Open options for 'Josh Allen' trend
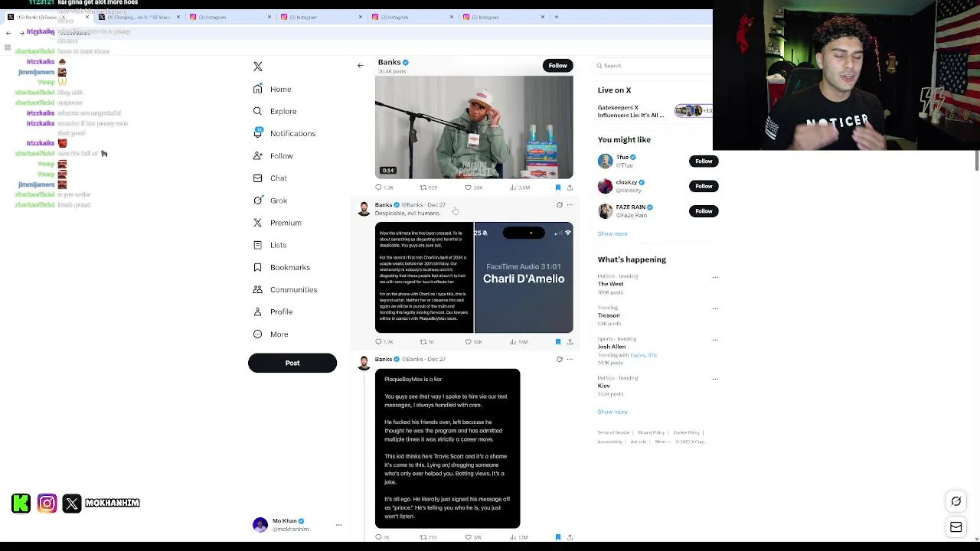980x551 pixels. click(x=715, y=340)
